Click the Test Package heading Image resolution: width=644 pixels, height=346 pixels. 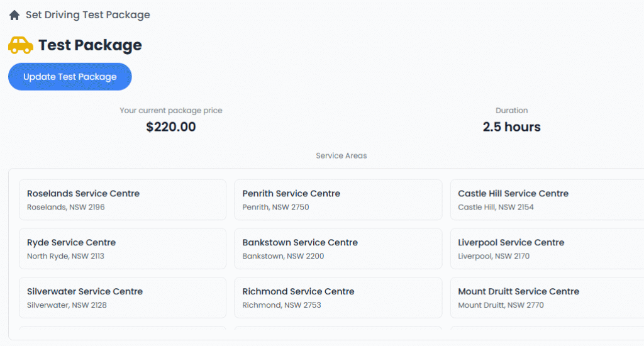(x=90, y=45)
